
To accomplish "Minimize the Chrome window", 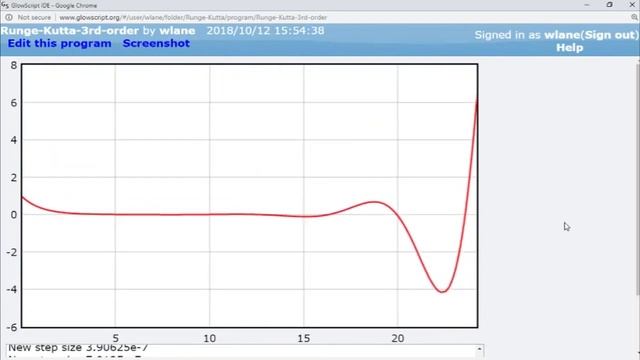I will click(587, 5).
